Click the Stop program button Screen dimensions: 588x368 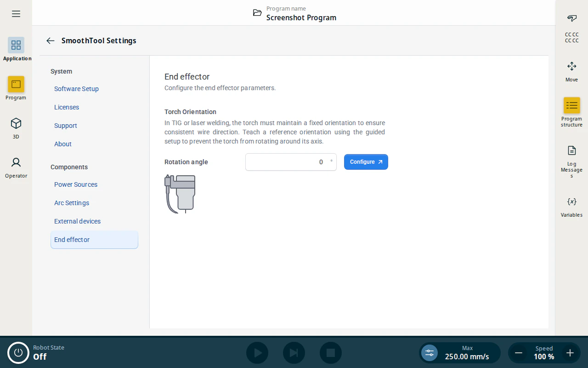[331, 353]
